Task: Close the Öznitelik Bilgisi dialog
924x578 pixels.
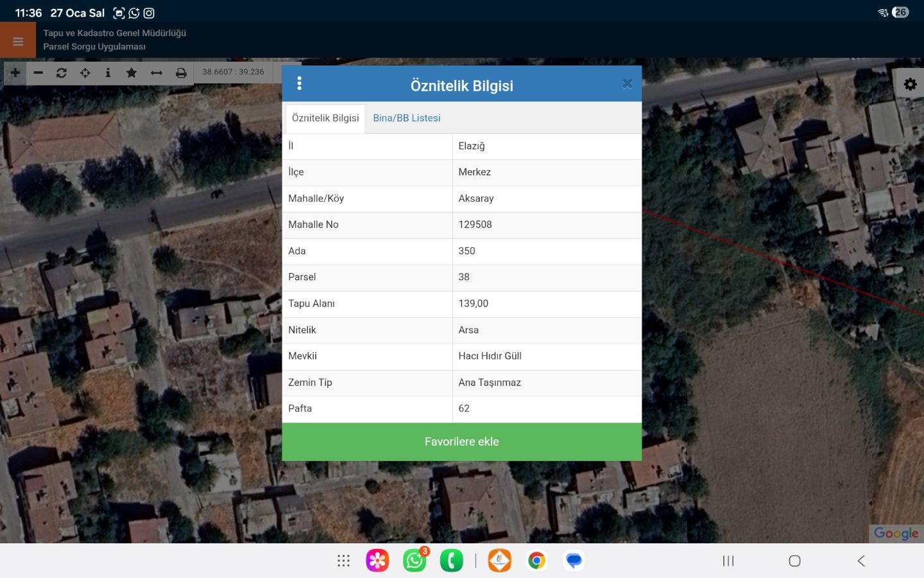Action: 627,83
